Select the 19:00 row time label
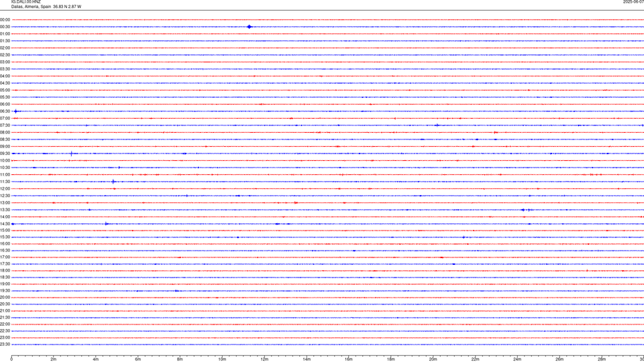Viewport: 644px width, 362px height. [x=5, y=284]
